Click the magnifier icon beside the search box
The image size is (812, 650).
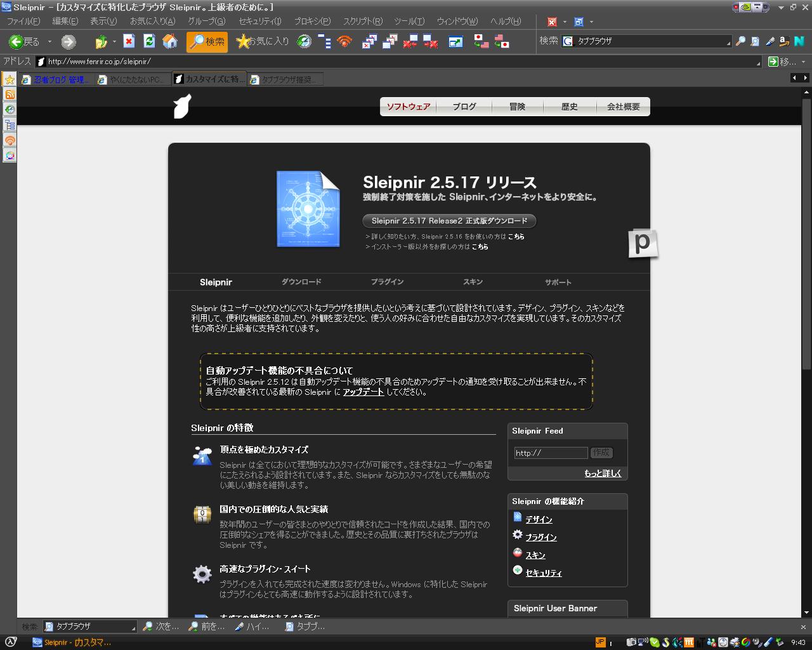pos(740,41)
